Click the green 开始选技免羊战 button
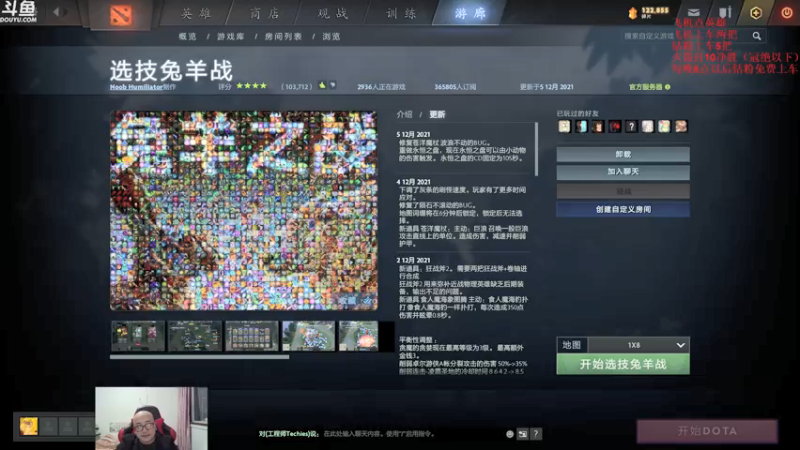Screen dimensions: 800x450 tap(623, 364)
